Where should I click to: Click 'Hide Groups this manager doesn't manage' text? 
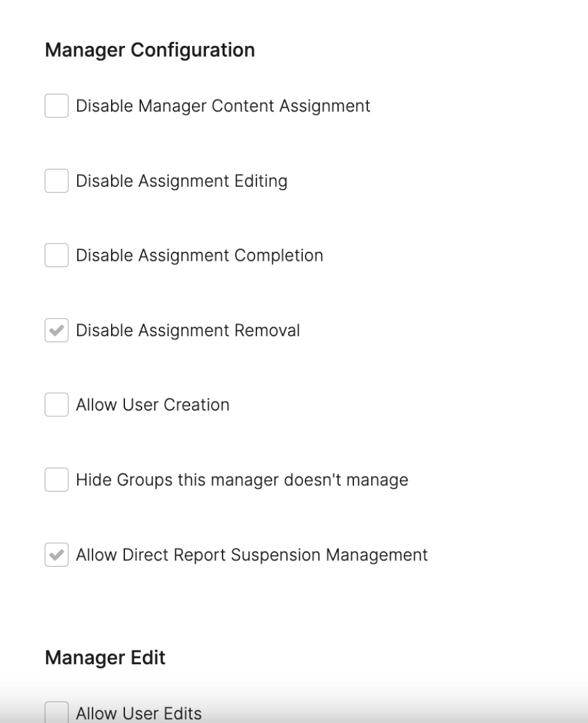click(x=242, y=480)
